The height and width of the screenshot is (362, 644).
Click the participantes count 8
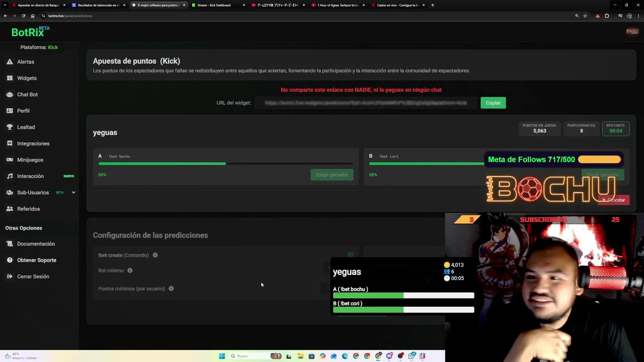(581, 131)
